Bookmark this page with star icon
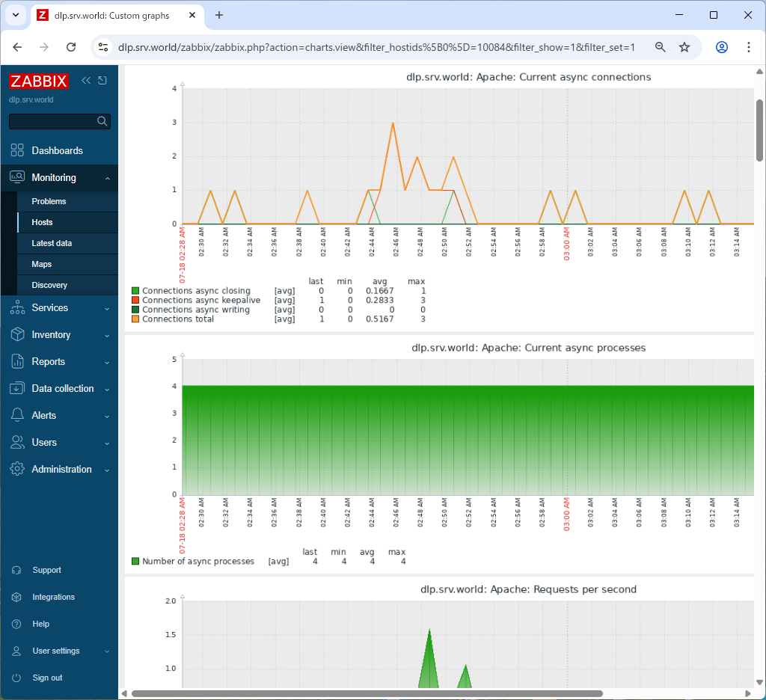The width and height of the screenshot is (766, 700). 684,47
